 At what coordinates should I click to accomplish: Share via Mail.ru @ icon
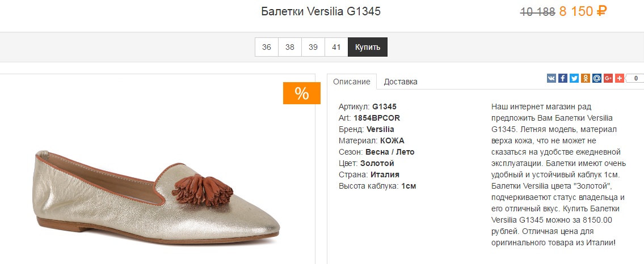point(597,78)
